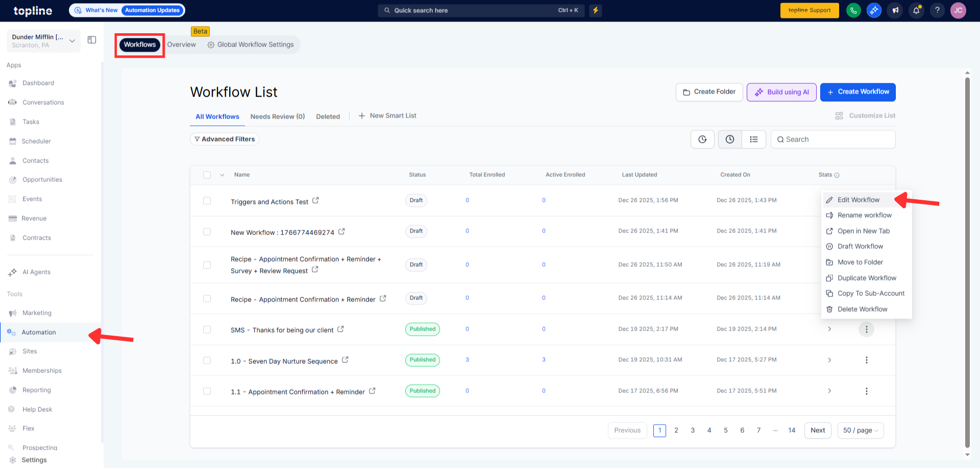Toggle the select-all checkbox in table header
Image resolution: width=980 pixels, height=469 pixels.
207,175
